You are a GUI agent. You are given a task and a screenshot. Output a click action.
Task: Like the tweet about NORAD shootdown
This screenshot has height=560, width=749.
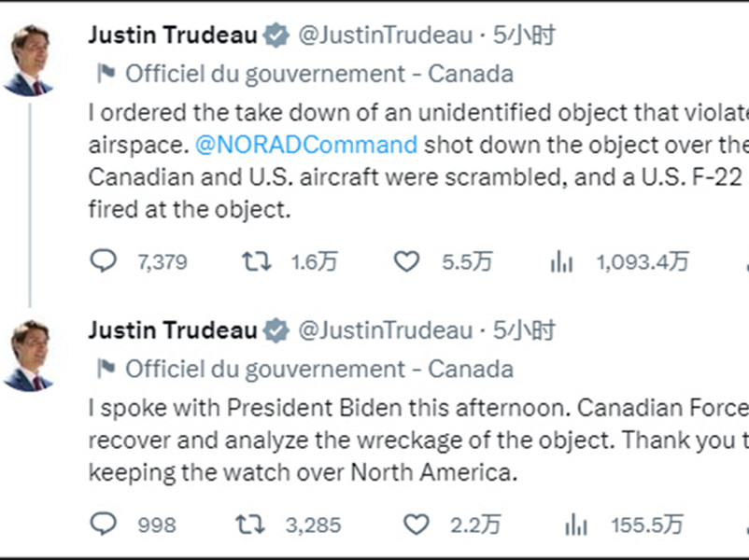pos(406,261)
